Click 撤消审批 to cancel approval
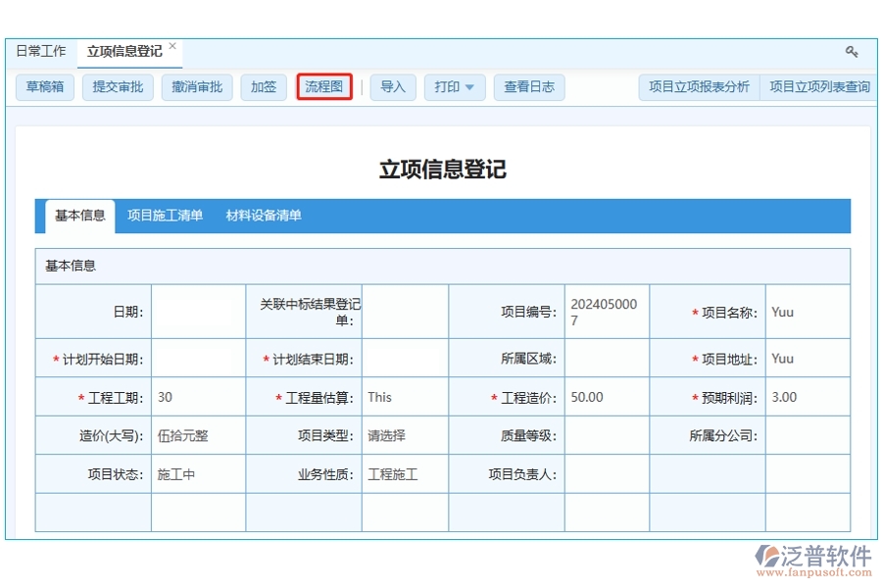The width and height of the screenshot is (882, 588). pyautogui.click(x=196, y=86)
